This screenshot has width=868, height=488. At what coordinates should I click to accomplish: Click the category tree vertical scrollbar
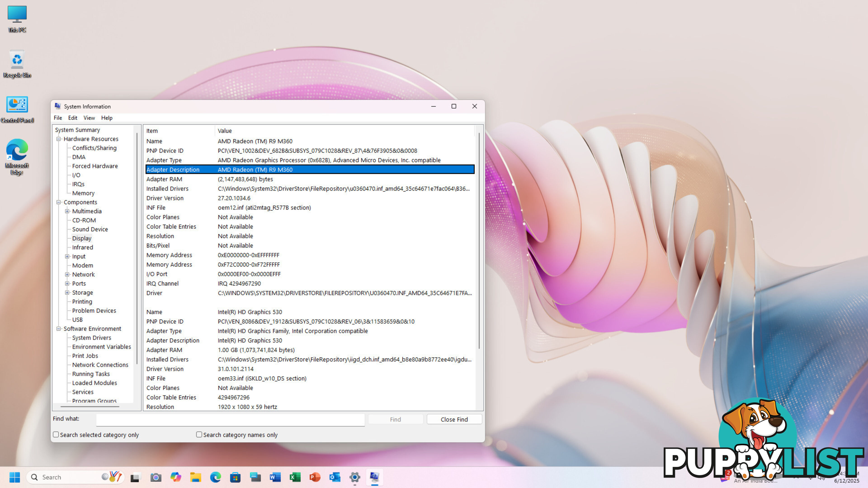coord(137,249)
